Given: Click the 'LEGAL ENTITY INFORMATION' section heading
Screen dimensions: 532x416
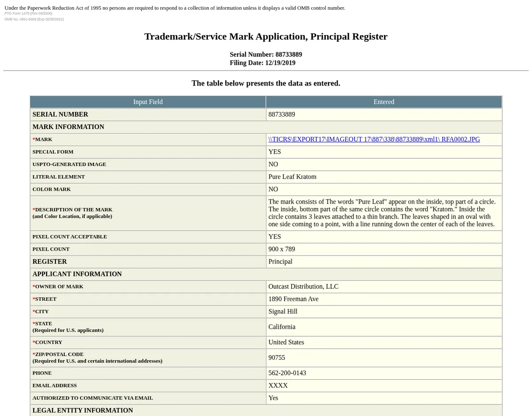Looking at the screenshot, I should click(82, 410).
